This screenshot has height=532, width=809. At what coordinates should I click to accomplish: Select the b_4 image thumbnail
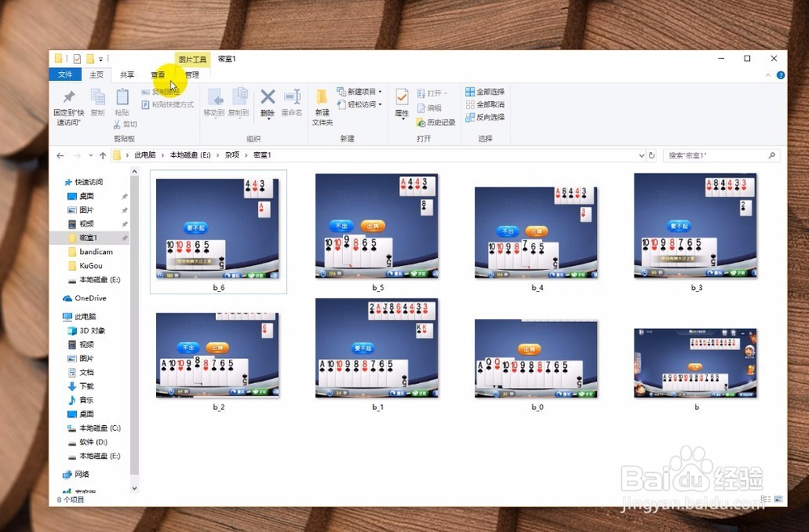click(x=536, y=233)
